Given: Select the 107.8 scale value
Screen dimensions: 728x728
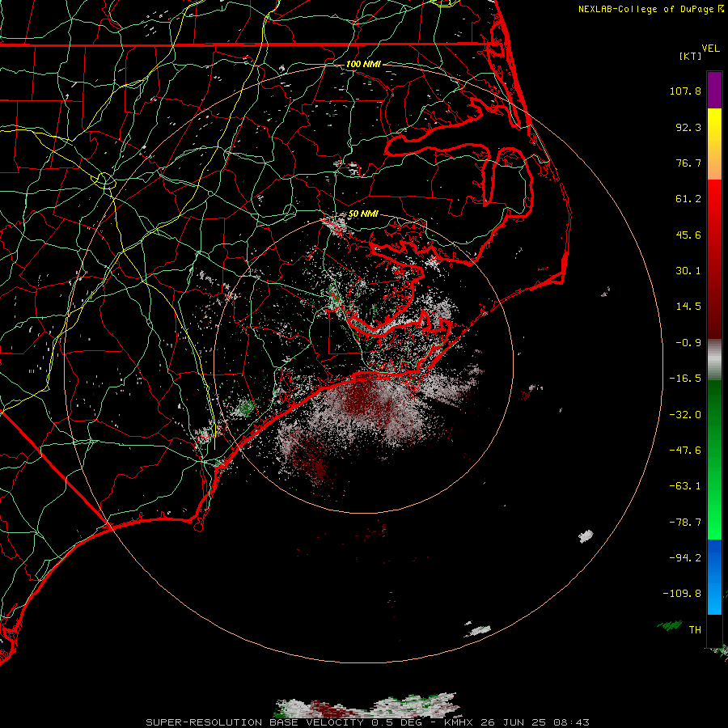Looking at the screenshot, I should [685, 91].
